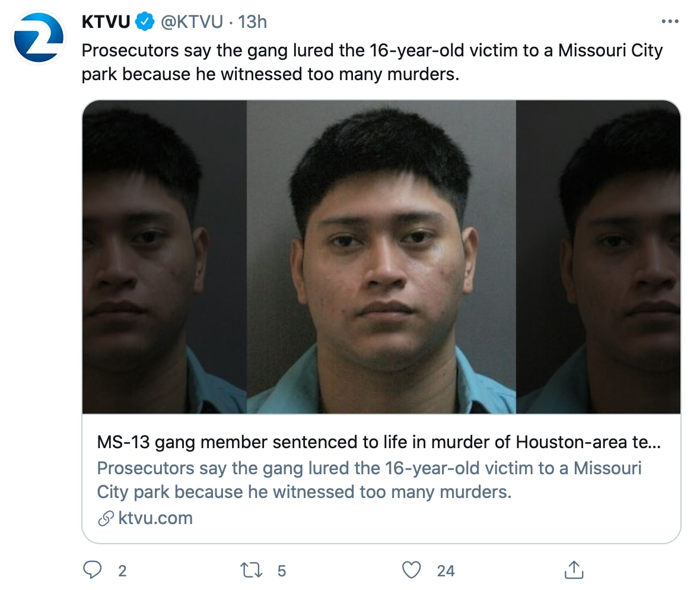Click the retweet count of 5

point(281,571)
